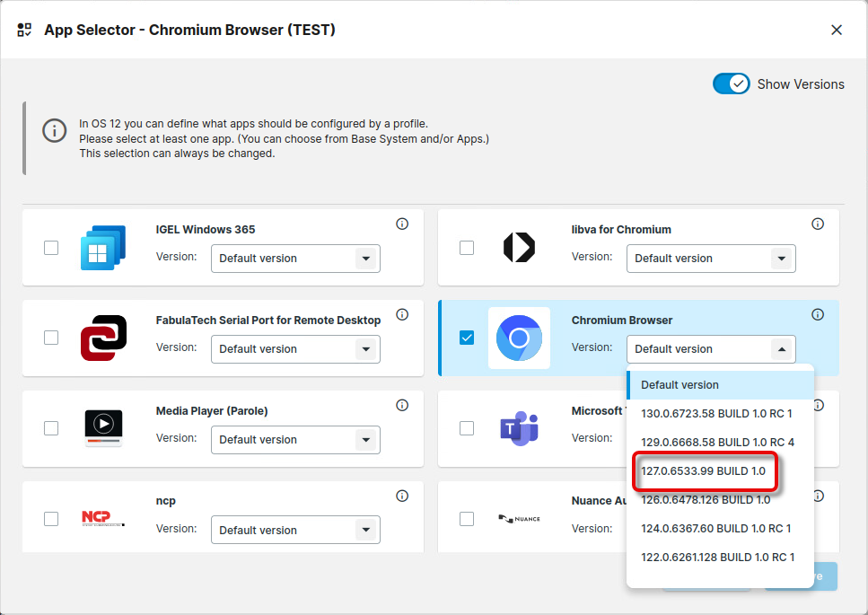Click the FabulaTech Serial Port app icon
The image size is (868, 615).
pyautogui.click(x=103, y=338)
